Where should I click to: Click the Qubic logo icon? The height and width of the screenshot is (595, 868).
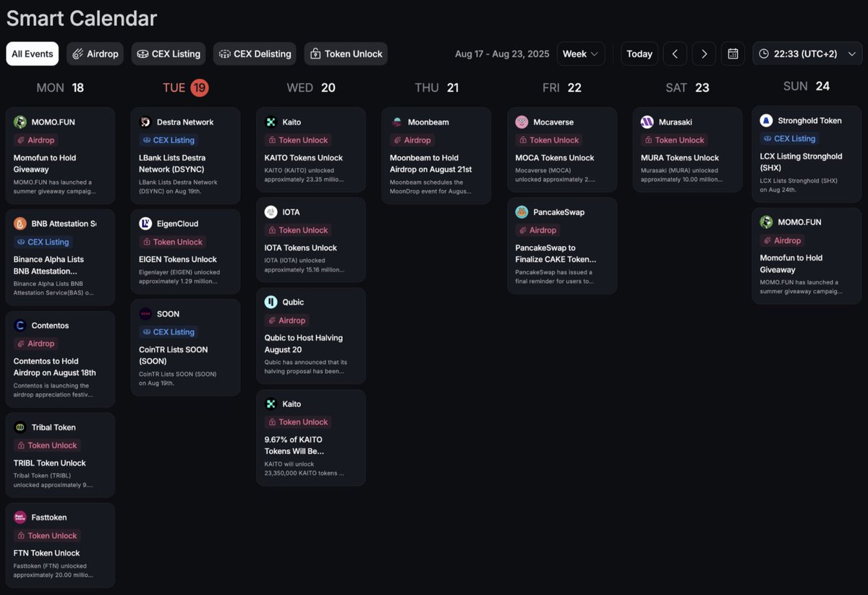(x=271, y=302)
